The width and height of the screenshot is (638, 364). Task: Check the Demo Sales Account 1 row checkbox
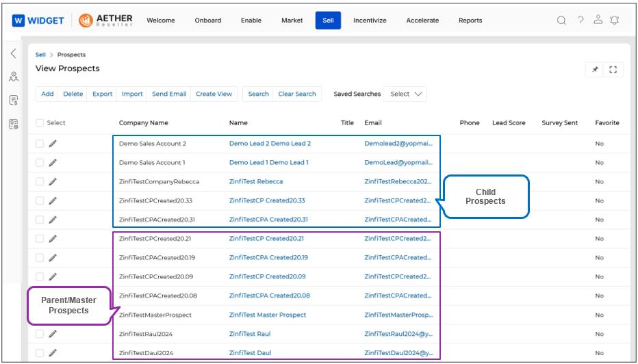pos(40,163)
